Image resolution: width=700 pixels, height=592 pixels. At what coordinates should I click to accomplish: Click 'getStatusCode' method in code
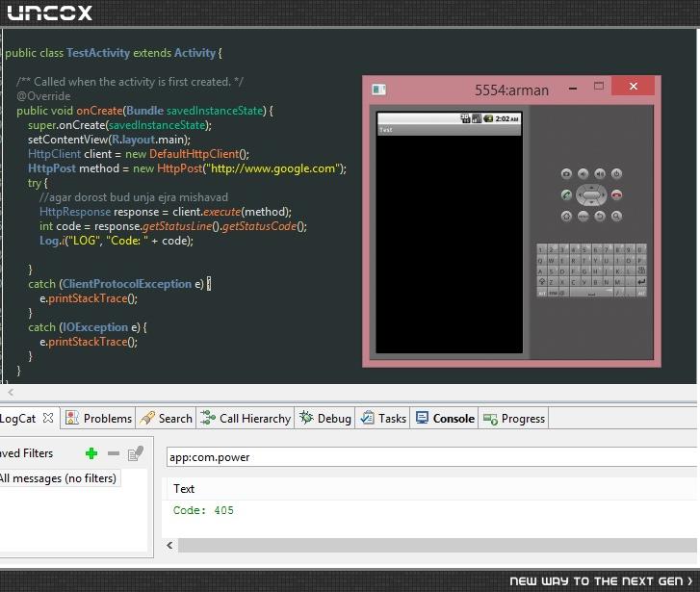point(259,226)
